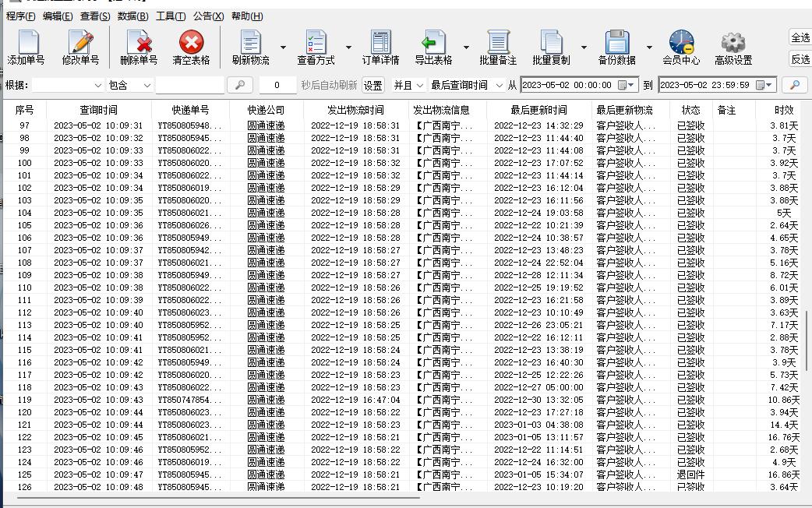812x508 pixels.
Task: Open 订单详情 order details
Action: [380, 45]
